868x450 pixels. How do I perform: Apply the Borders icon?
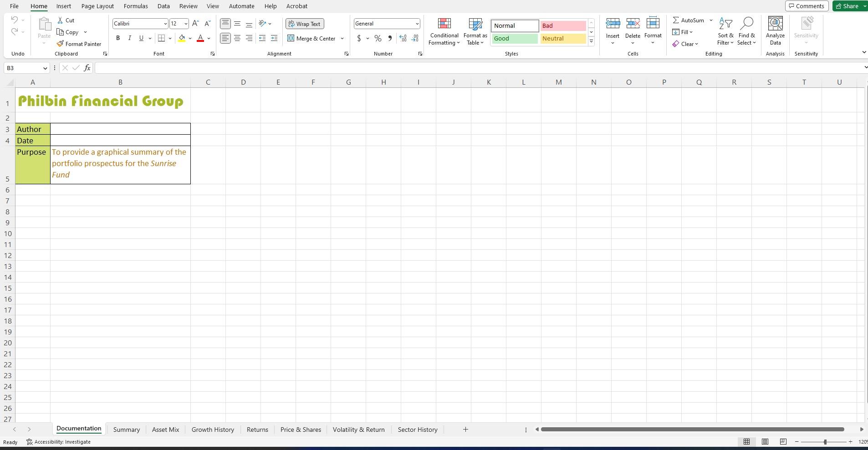click(161, 39)
